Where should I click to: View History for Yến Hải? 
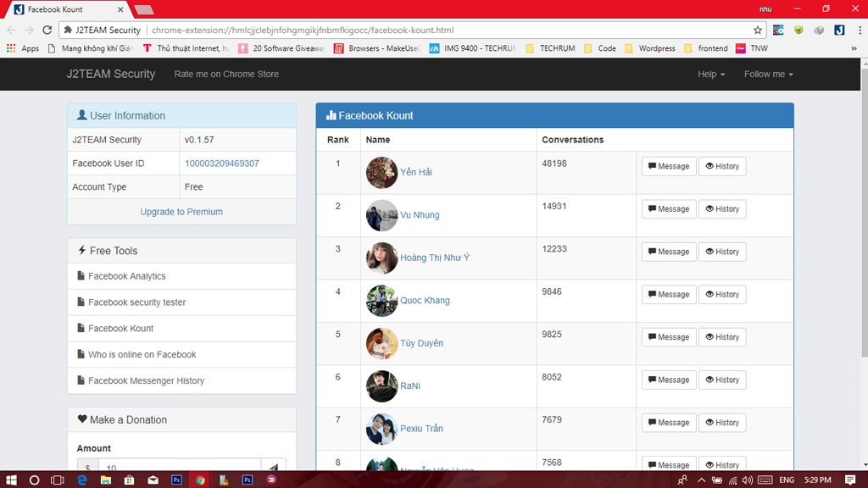click(722, 166)
